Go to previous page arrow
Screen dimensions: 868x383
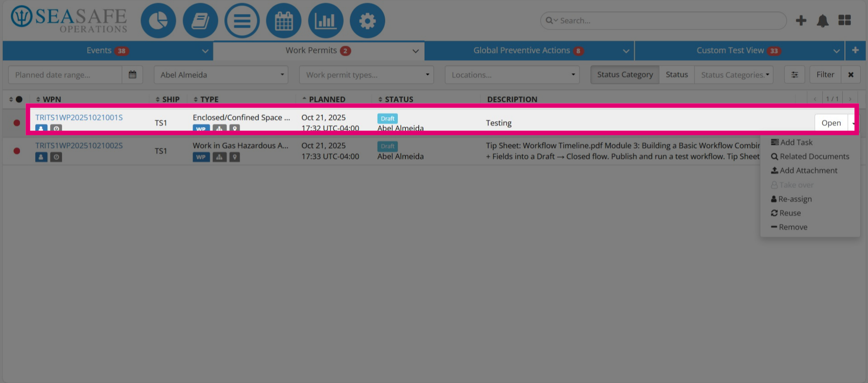point(815,99)
